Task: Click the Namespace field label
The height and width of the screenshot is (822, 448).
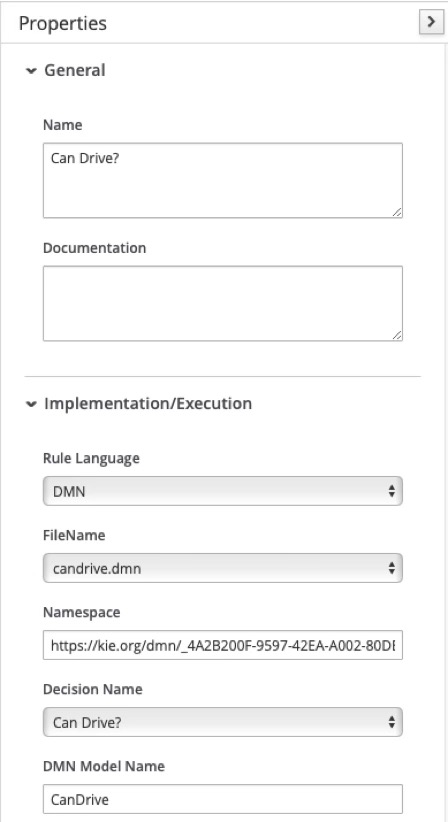Action: coord(81,612)
